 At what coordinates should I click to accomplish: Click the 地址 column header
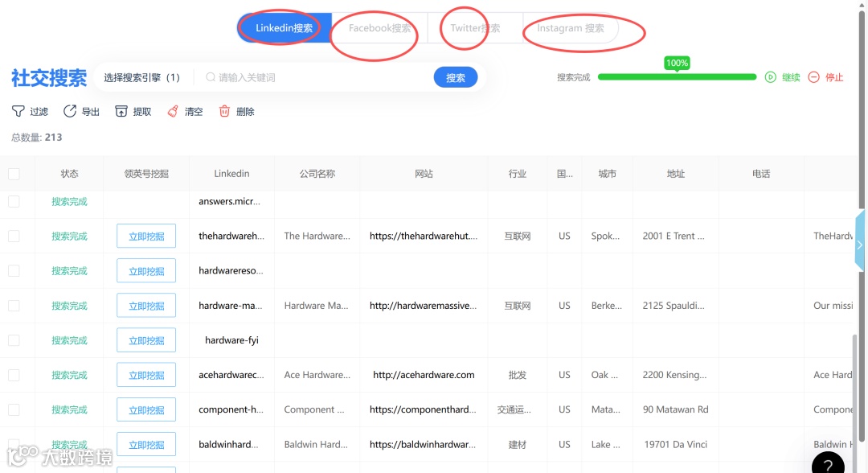click(x=675, y=174)
